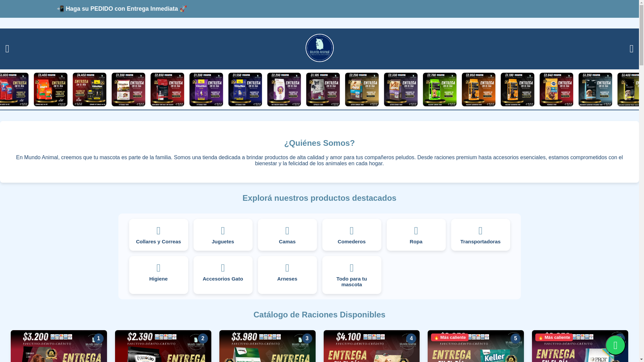Select the $2.300 Astro Senior thumbnail
The image size is (644, 362).
click(401, 89)
